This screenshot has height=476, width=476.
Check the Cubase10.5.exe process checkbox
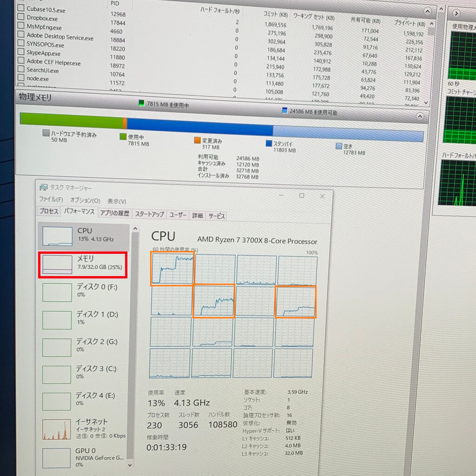point(20,8)
